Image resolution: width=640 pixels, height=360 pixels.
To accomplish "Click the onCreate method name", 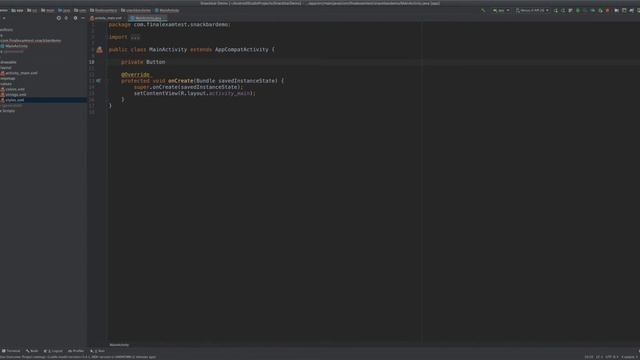I will (180, 81).
